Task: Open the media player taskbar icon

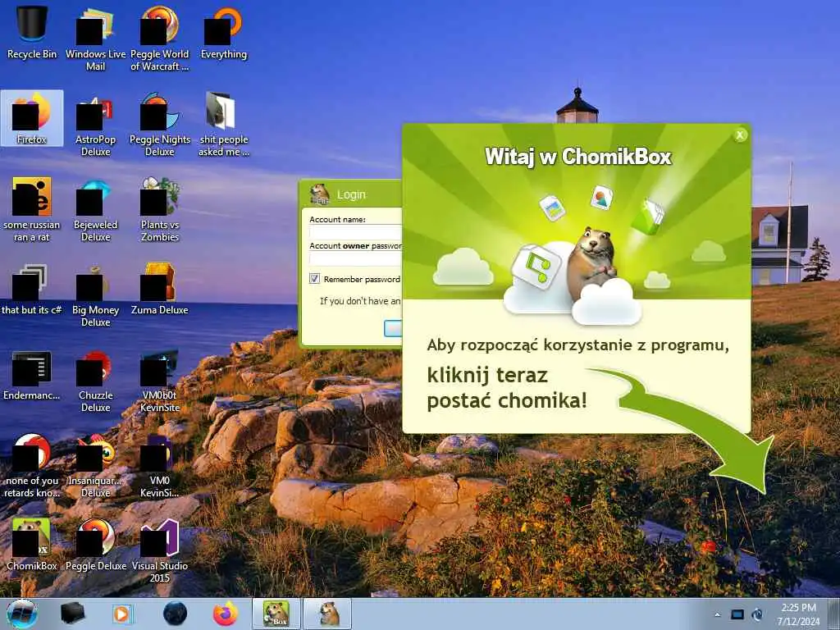Action: 123,614
